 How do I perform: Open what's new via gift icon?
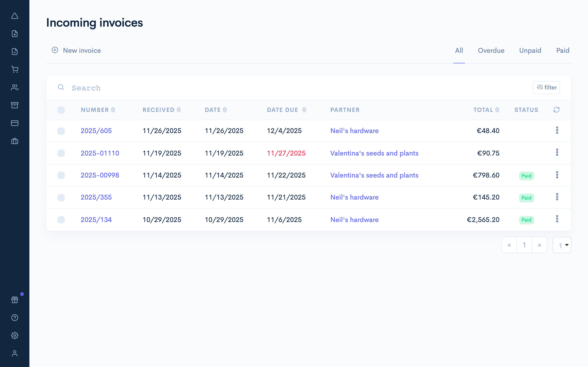click(14, 300)
